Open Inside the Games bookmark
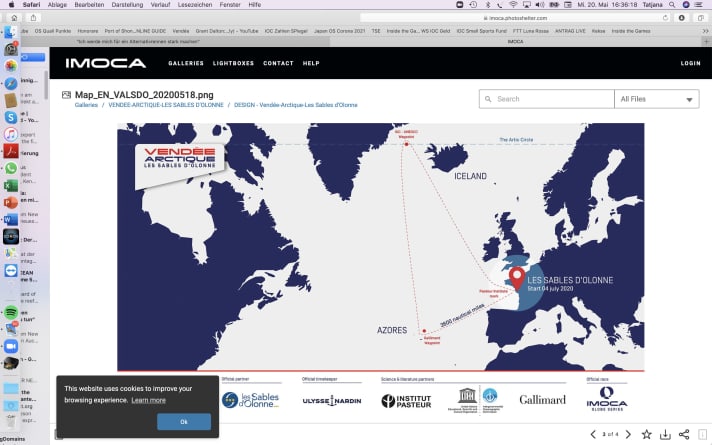This screenshot has height=445, width=712. click(631, 31)
